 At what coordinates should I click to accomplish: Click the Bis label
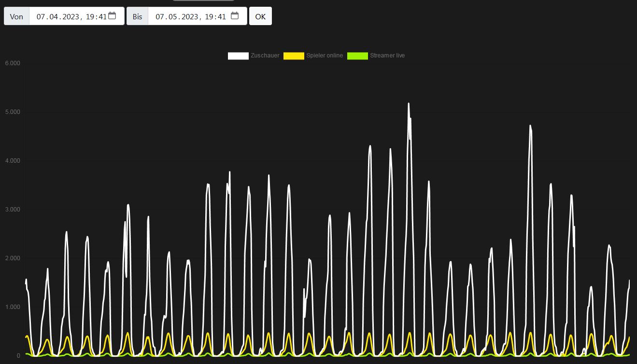click(138, 16)
